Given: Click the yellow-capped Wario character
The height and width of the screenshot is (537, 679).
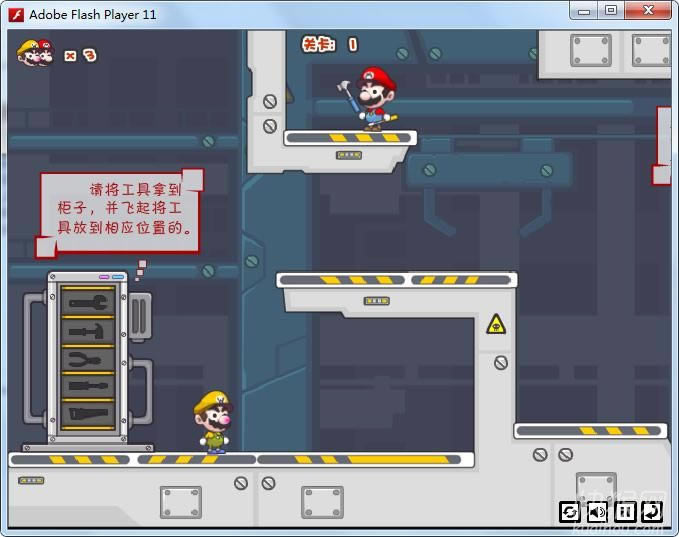Looking at the screenshot, I should [213, 422].
